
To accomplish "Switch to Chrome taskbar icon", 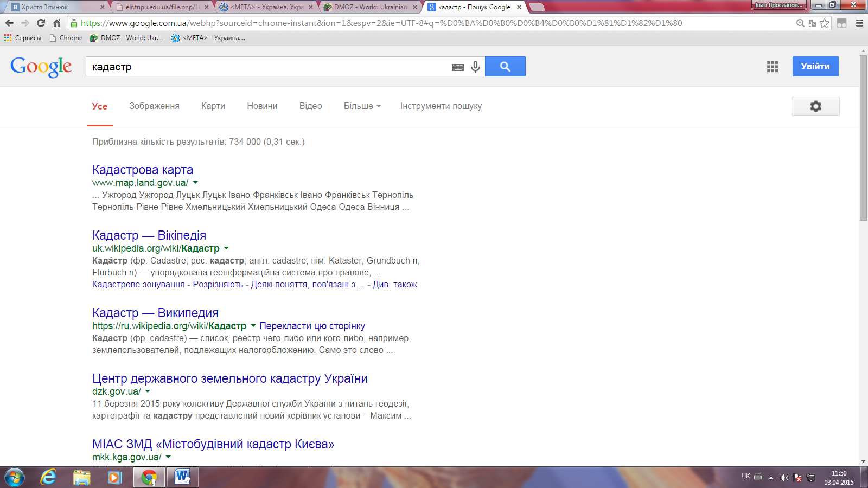I will pos(149,478).
